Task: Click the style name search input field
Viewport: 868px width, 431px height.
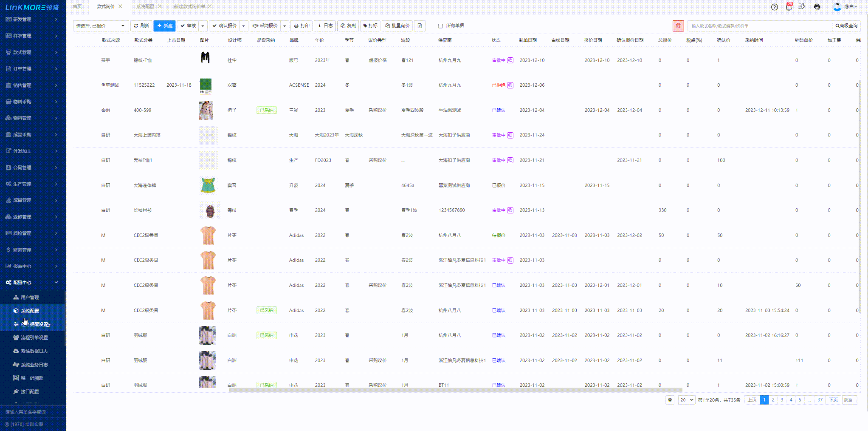Action: pyautogui.click(x=760, y=26)
